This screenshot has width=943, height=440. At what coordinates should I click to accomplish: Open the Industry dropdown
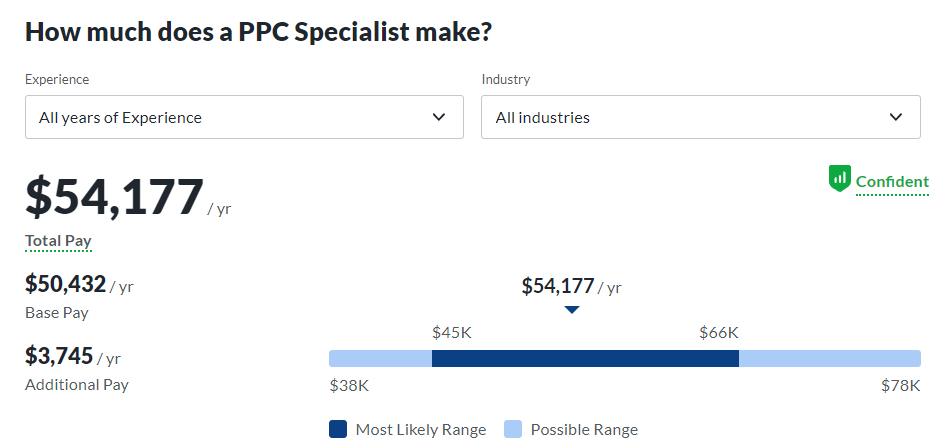(x=701, y=117)
